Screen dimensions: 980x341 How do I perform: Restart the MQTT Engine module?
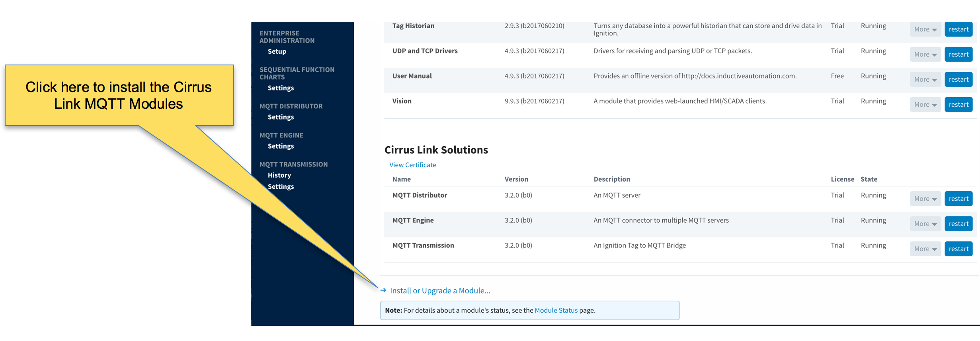click(x=959, y=224)
